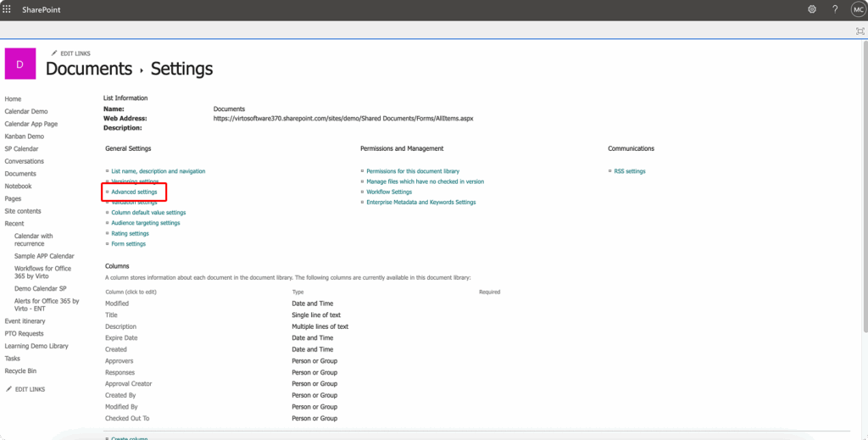Open Versioning settings link
Image resolution: width=868 pixels, height=440 pixels.
[134, 181]
